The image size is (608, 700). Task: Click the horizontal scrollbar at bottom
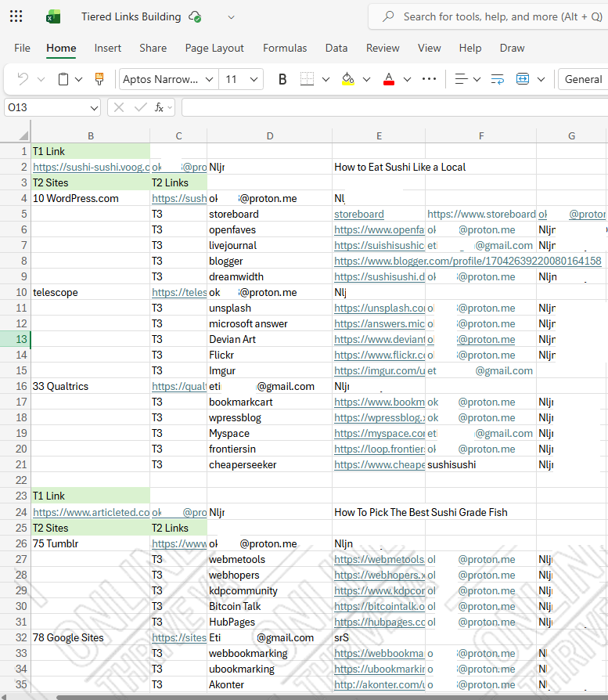click(332, 697)
